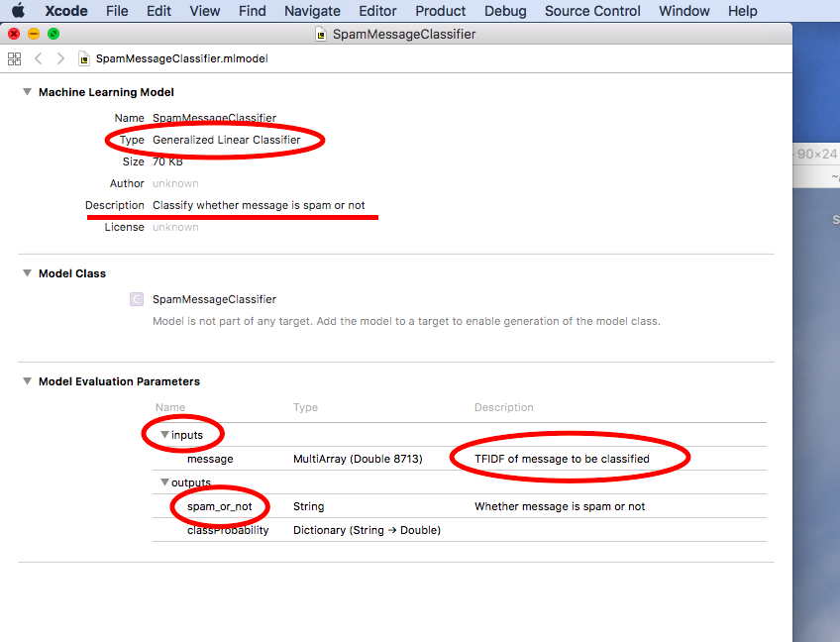The width and height of the screenshot is (840, 642).
Task: Click 'Classify whether message is spam or not'
Action: [x=259, y=205]
